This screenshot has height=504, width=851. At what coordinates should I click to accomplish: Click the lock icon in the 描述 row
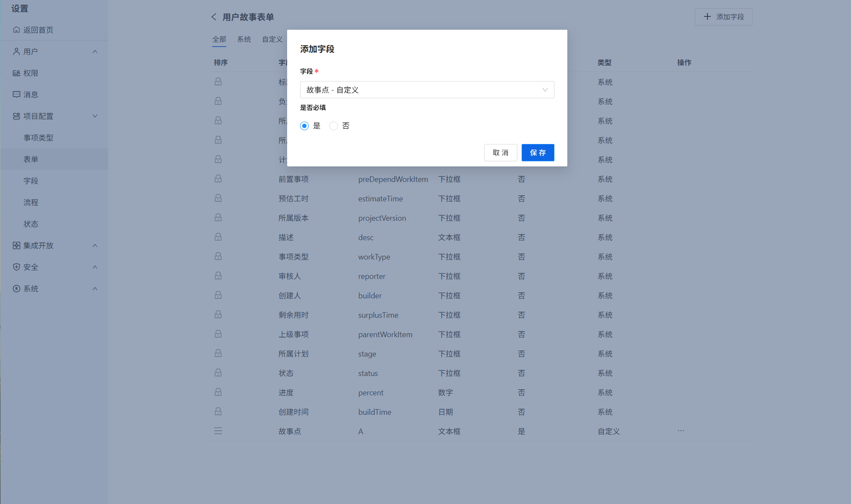pos(218,237)
